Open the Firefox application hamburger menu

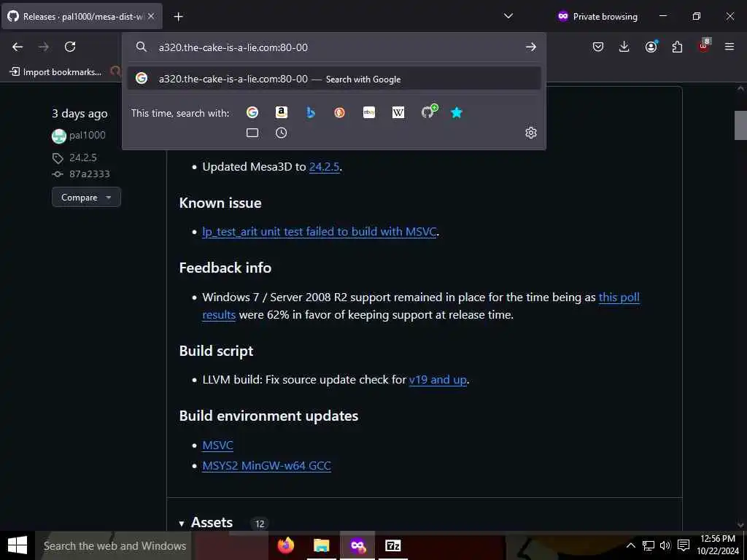pos(729,47)
